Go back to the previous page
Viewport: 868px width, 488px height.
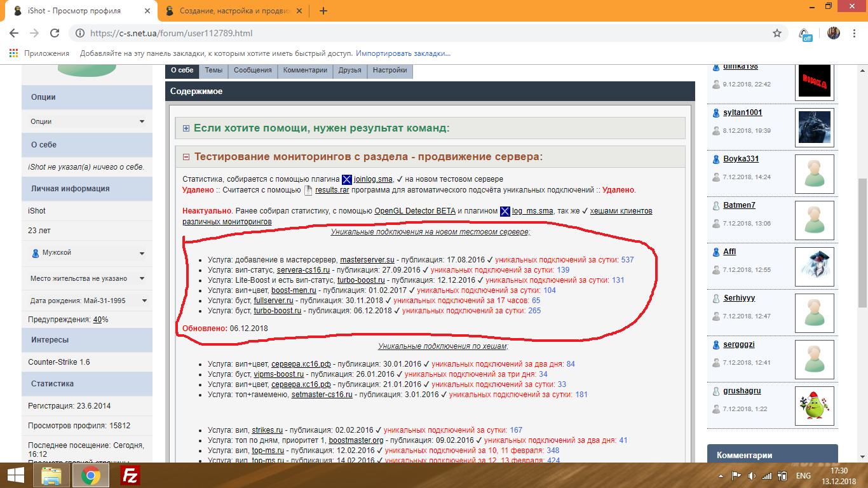[x=14, y=33]
